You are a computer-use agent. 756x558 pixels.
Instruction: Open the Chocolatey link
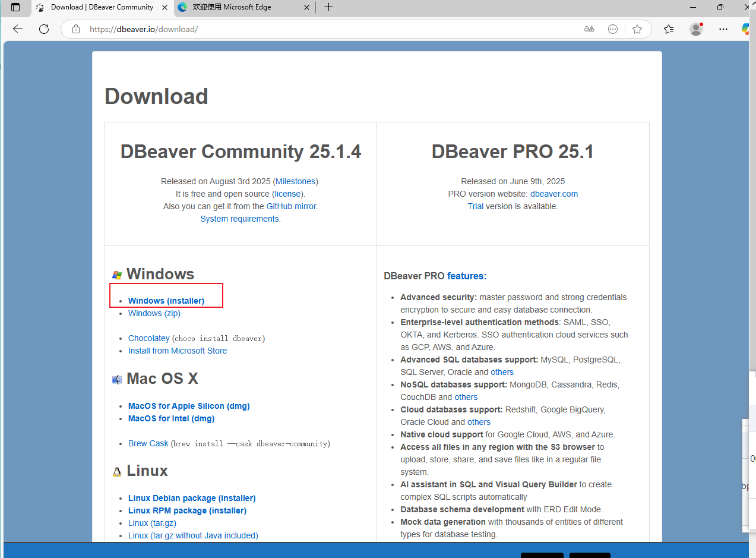click(149, 338)
